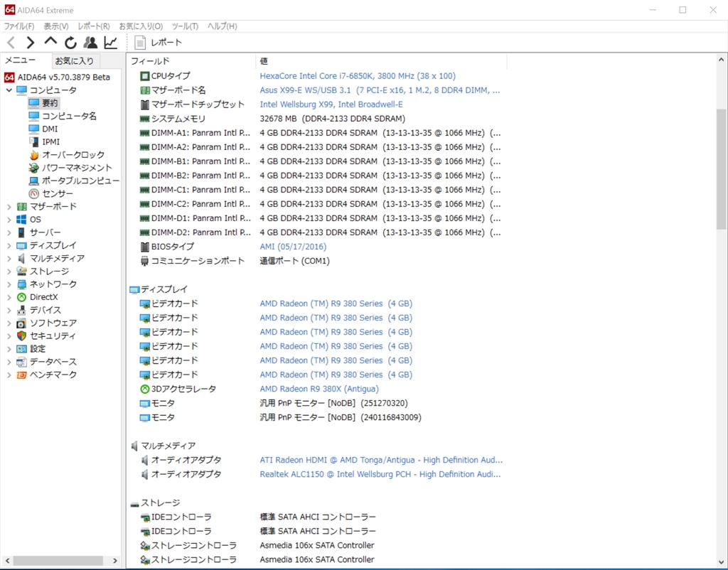
Task: Click the Forward navigation arrow
Action: coord(30,43)
